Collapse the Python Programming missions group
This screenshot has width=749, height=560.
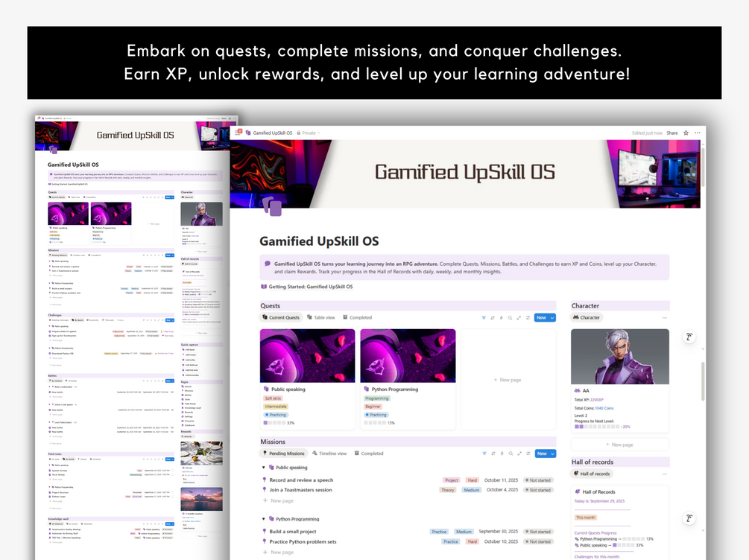pos(263,519)
